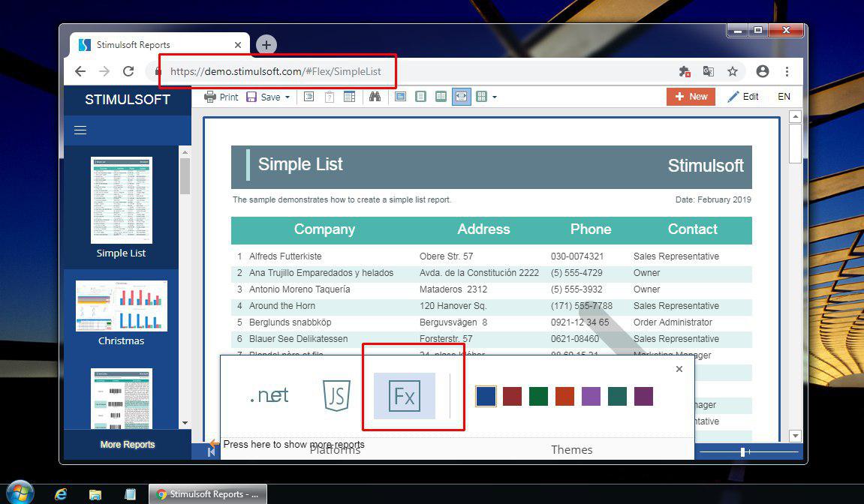Toggle the Bookmarks panel toolbar icon
The height and width of the screenshot is (504, 864).
click(x=309, y=97)
